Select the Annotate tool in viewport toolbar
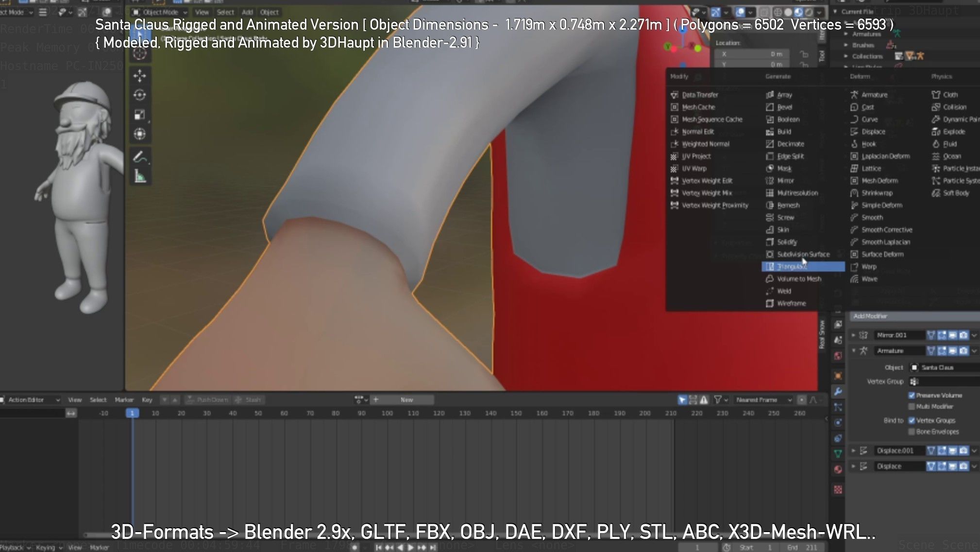The height and width of the screenshot is (552, 980). click(x=140, y=156)
